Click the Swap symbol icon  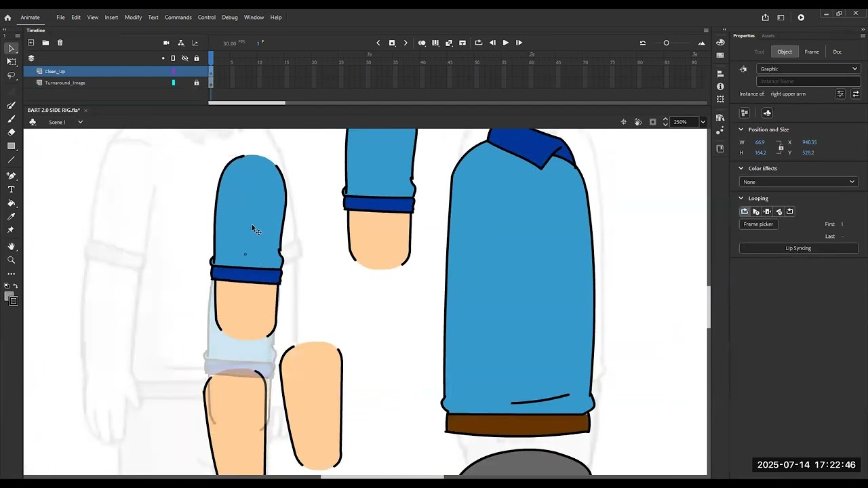coord(855,94)
